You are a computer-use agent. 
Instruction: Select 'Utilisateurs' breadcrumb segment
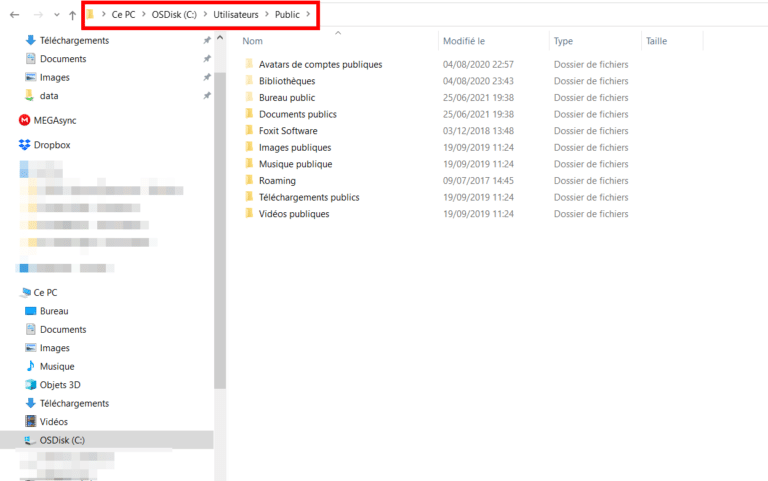click(236, 15)
